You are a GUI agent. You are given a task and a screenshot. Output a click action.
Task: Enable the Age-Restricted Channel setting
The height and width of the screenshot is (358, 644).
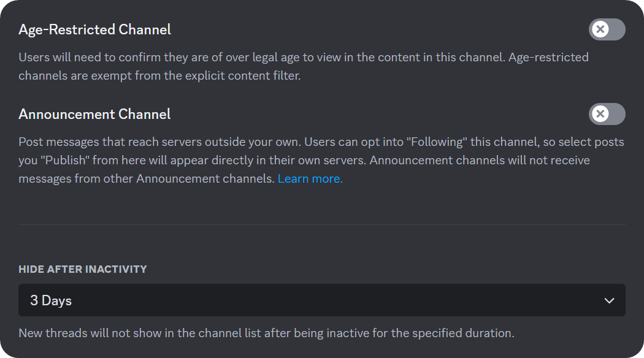[607, 29]
